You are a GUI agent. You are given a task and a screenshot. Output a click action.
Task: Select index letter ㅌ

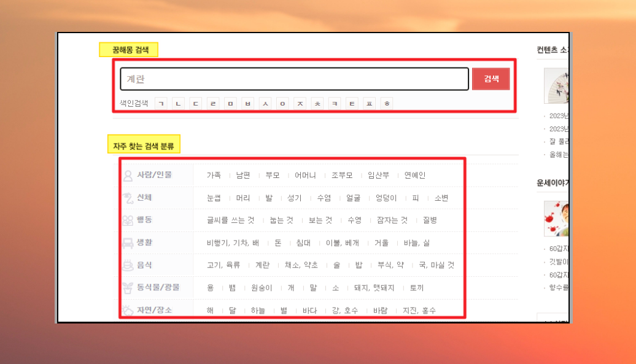(x=352, y=103)
